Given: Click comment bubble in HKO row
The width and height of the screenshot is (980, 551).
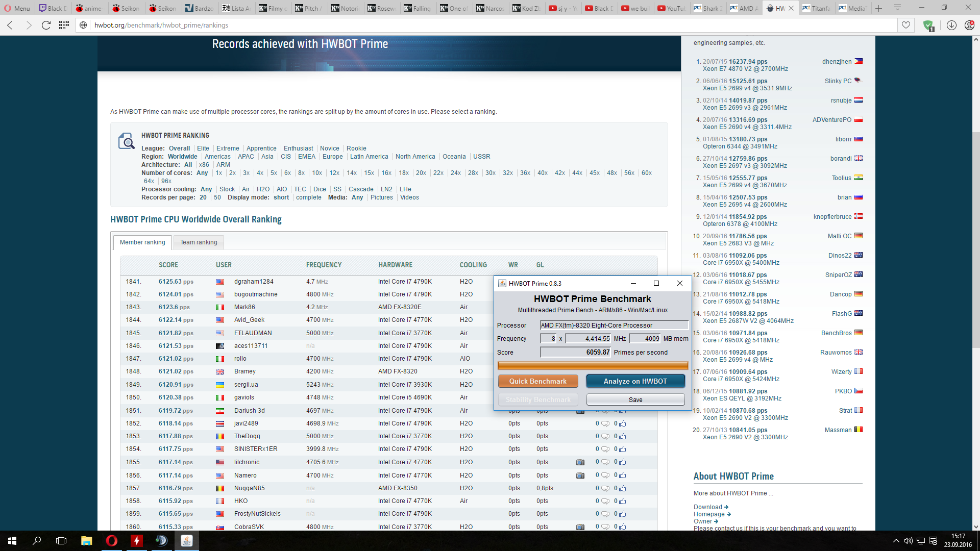Looking at the screenshot, I should coord(605,501).
